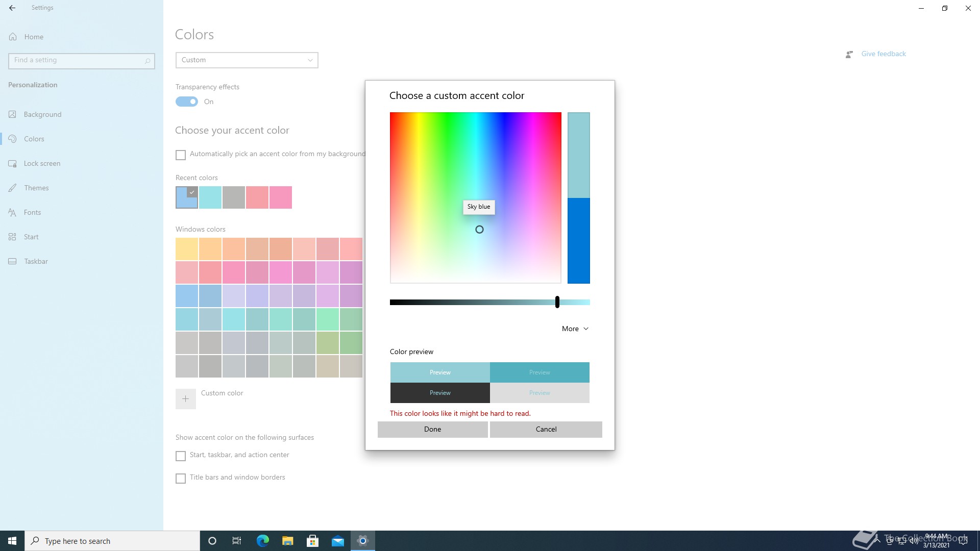The height and width of the screenshot is (551, 980).
Task: Cancel the custom accent color dialog
Action: [x=546, y=429]
